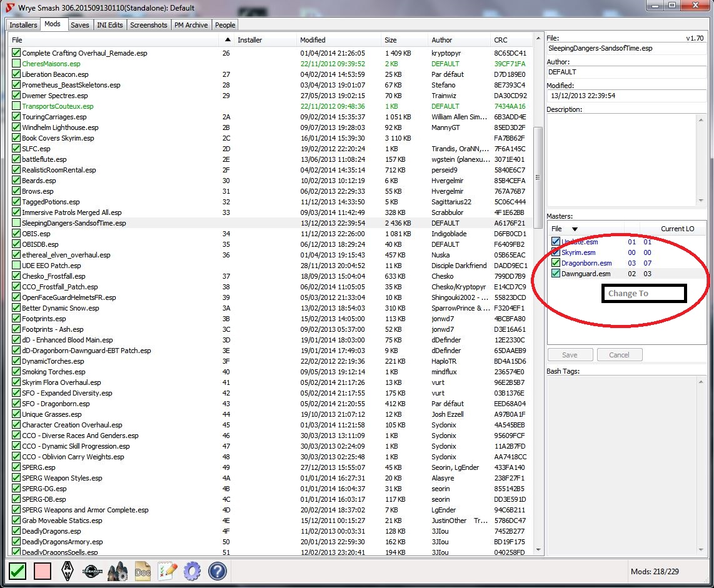Screen dimensions: 714x588
Task: Click the Description box scroll down arrow
Action: [x=701, y=200]
